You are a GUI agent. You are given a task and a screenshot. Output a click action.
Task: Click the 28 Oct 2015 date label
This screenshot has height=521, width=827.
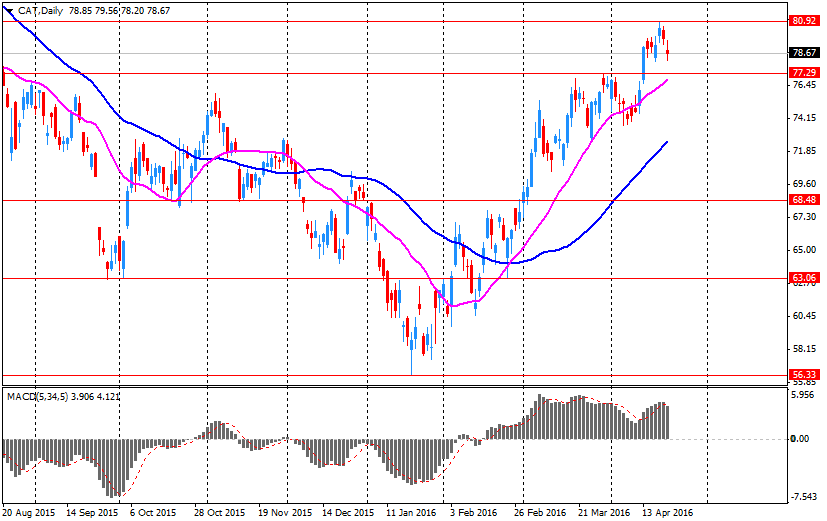pyautogui.click(x=219, y=513)
